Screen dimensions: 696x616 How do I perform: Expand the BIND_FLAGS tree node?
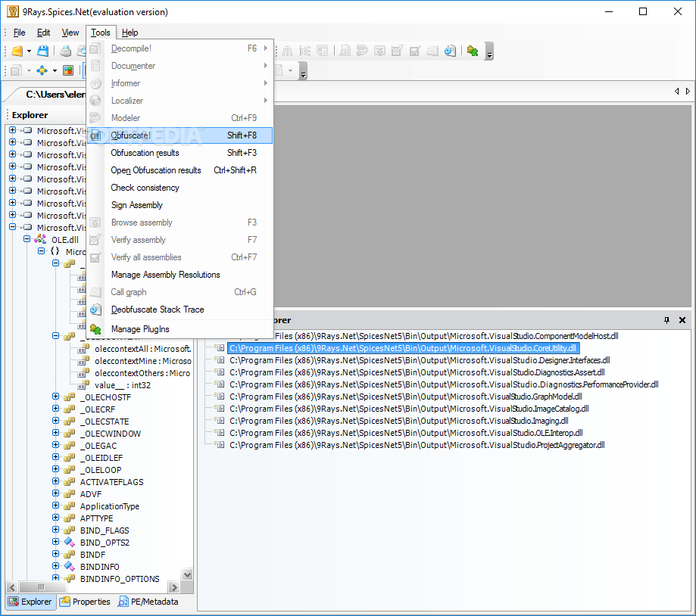[55, 530]
